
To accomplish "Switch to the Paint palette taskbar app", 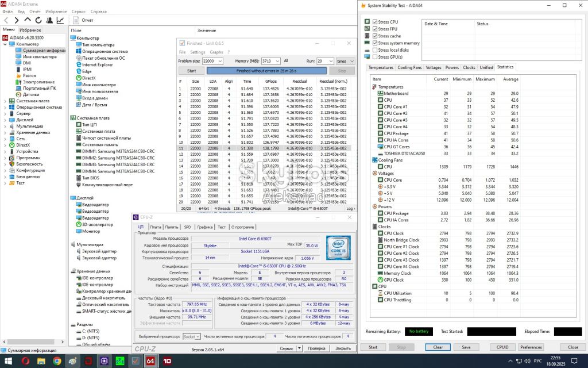I will [72, 361].
